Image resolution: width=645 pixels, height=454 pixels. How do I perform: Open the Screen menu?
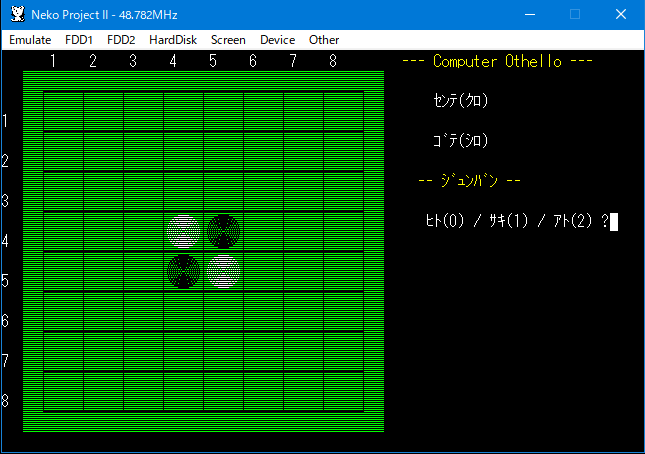(228, 40)
